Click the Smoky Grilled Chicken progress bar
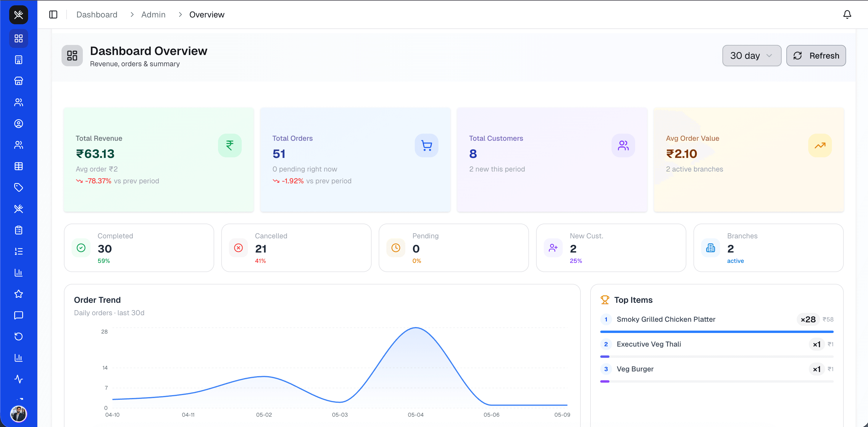 pyautogui.click(x=717, y=332)
